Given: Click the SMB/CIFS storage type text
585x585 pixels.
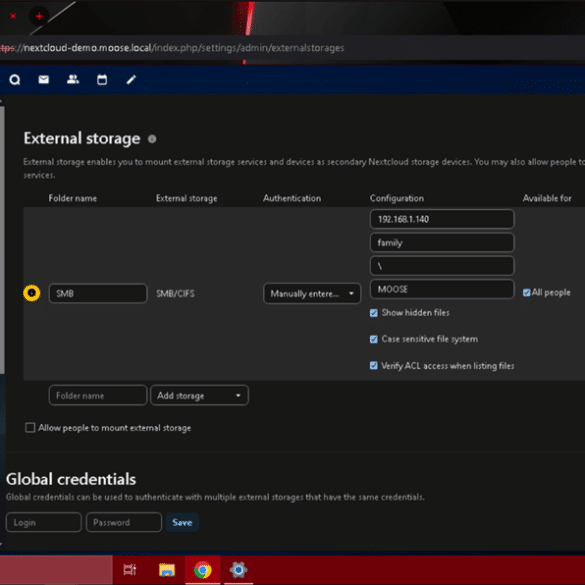Looking at the screenshot, I should click(175, 294).
